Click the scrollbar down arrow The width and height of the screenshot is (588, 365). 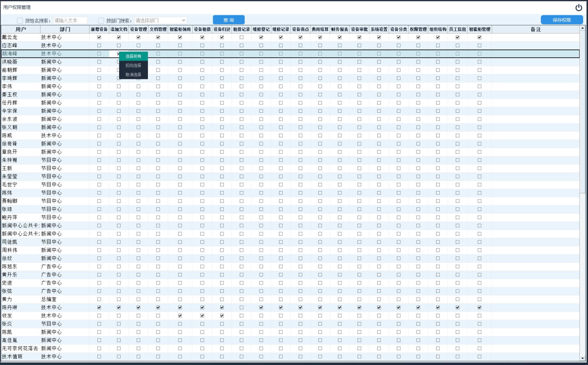point(582,358)
